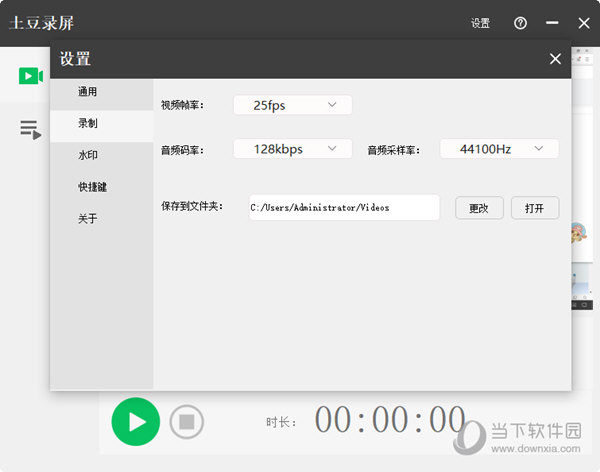This screenshot has width=600, height=472.
Task: Click the 视频帧率 label
Action: click(183, 105)
